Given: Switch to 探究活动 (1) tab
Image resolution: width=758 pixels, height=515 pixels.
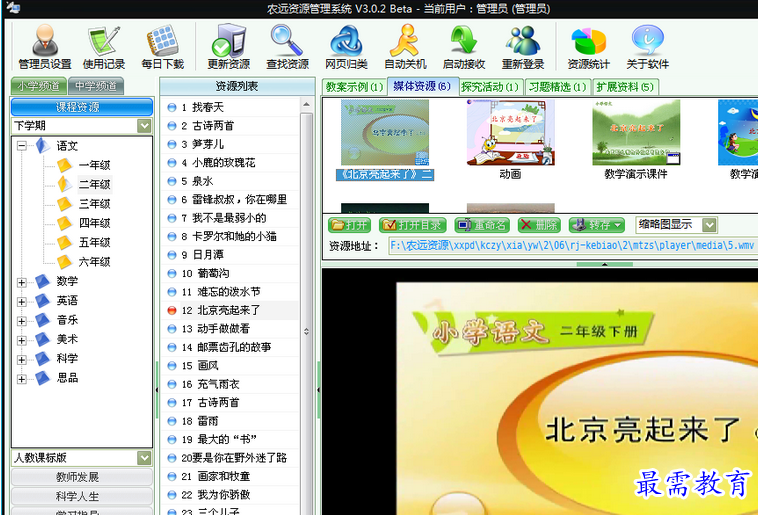Looking at the screenshot, I should click(x=490, y=87).
